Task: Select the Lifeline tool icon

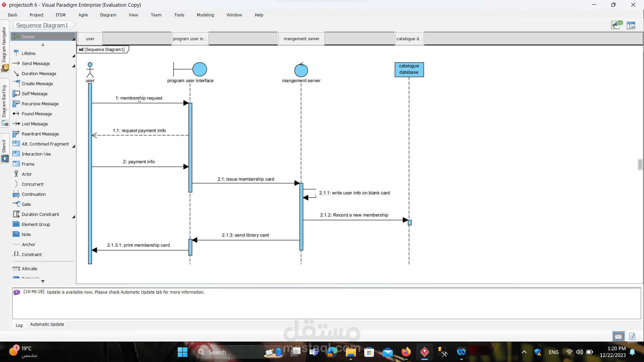Action: pos(16,53)
